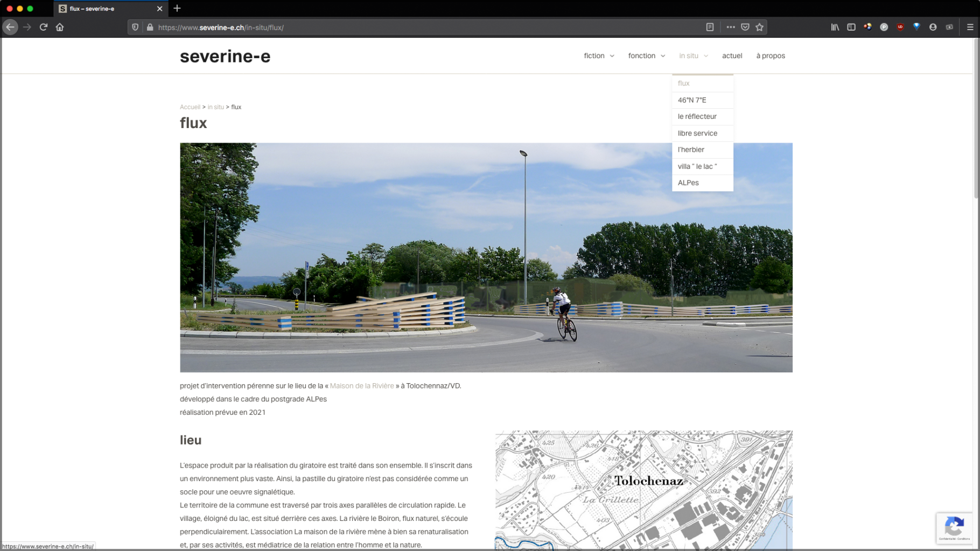The image size is (980, 551).
Task: Select libre service in the dropdown
Action: pyautogui.click(x=702, y=133)
